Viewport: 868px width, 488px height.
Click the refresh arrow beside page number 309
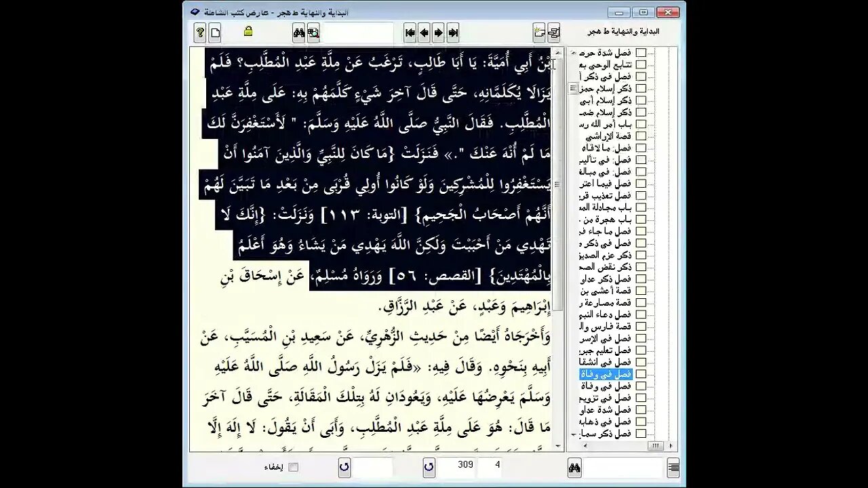(x=429, y=467)
